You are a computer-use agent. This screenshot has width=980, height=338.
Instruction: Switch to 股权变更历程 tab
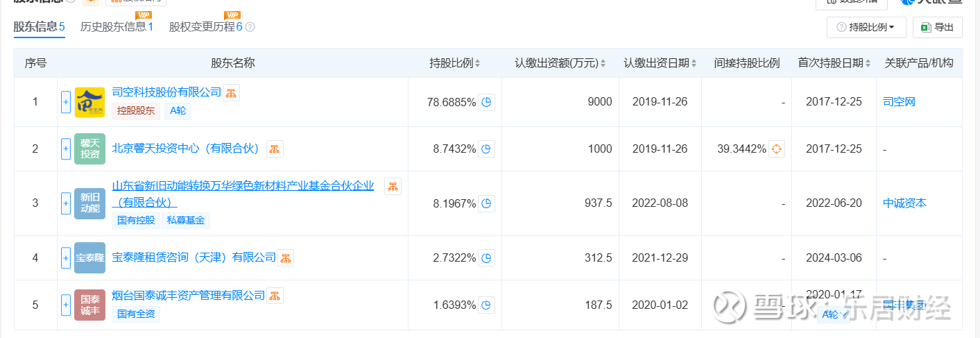(206, 27)
